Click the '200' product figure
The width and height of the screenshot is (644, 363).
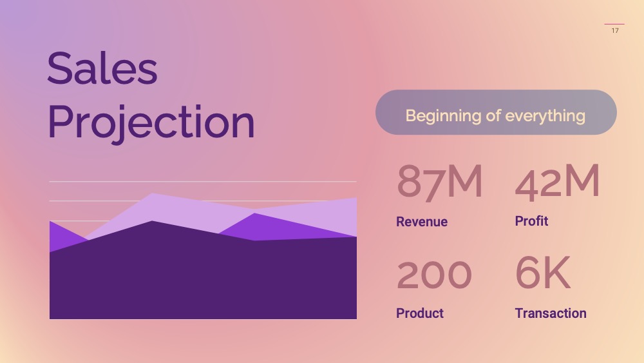[x=434, y=275]
